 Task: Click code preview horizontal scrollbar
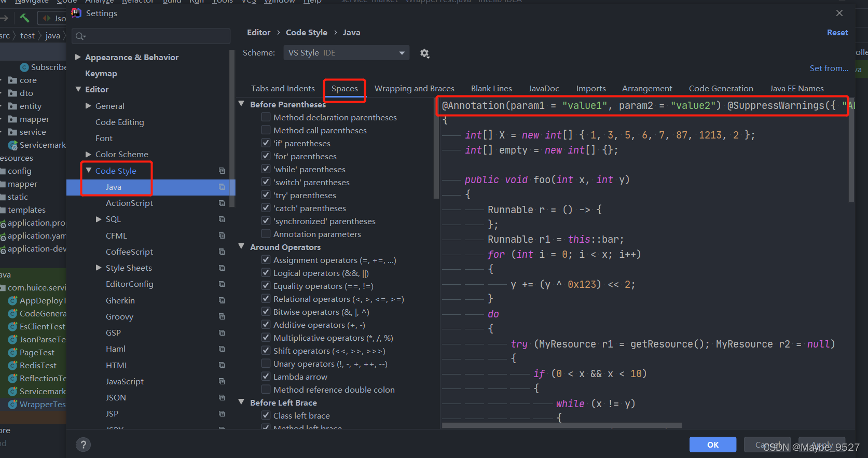point(562,425)
